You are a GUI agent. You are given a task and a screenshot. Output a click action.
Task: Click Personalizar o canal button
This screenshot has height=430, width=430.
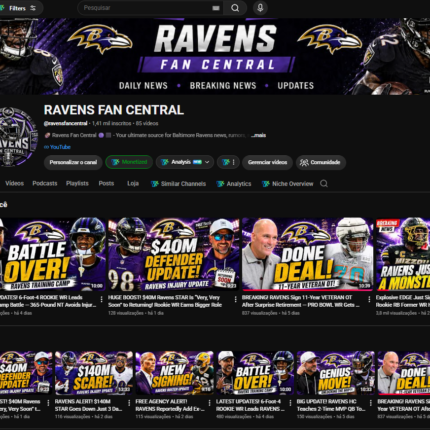73,162
